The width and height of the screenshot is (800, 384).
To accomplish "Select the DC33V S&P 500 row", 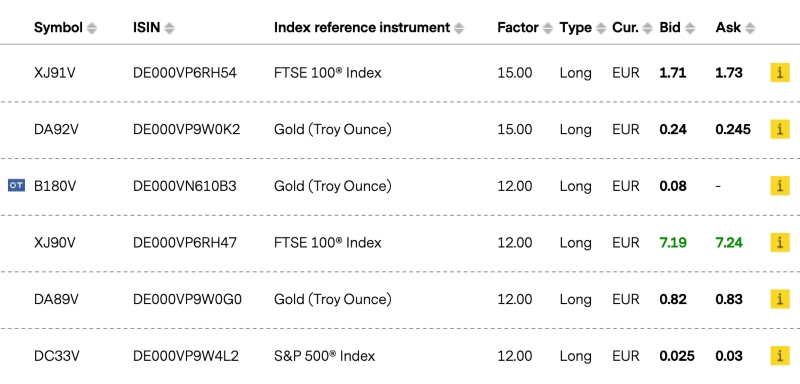I will coord(400,356).
